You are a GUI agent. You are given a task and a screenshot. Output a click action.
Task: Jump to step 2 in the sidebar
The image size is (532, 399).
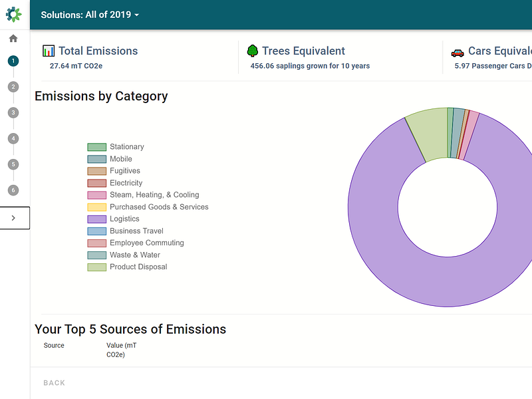point(13,86)
